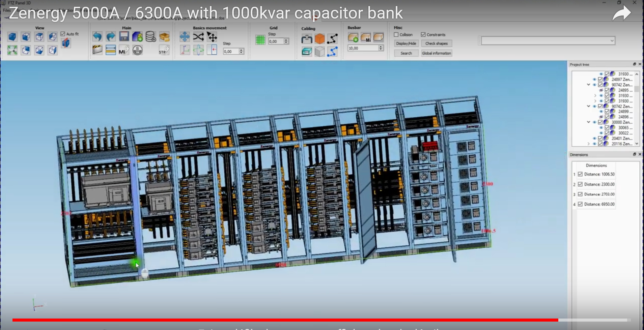Open the database icon with plus
This screenshot has width=644, height=330.
click(x=151, y=36)
